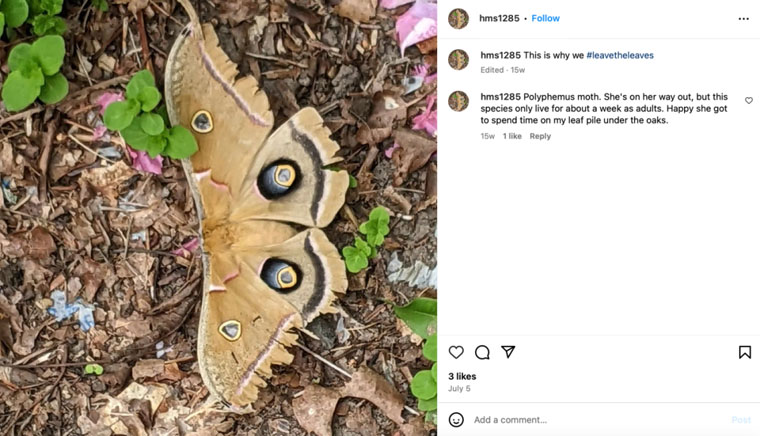The image size is (760, 436).
Task: Click the moth photo
Action: tap(218, 218)
